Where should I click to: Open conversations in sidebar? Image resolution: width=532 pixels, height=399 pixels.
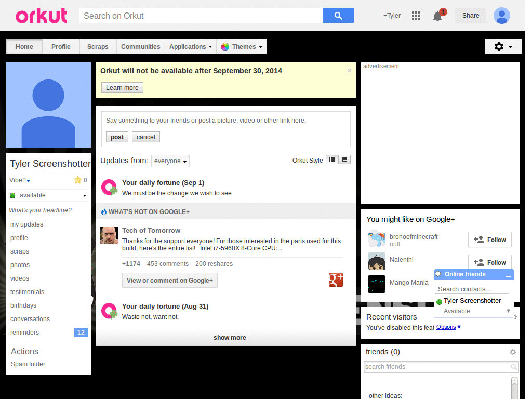pos(30,319)
